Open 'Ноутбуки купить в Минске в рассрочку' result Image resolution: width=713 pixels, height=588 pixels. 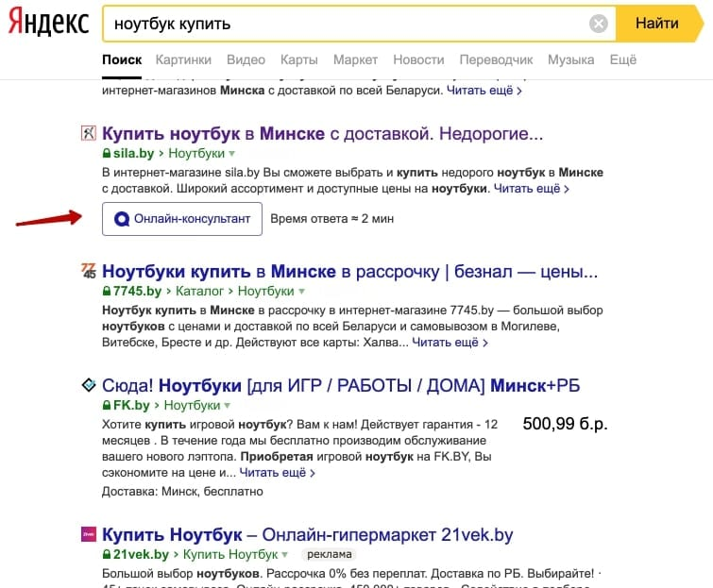(349, 271)
